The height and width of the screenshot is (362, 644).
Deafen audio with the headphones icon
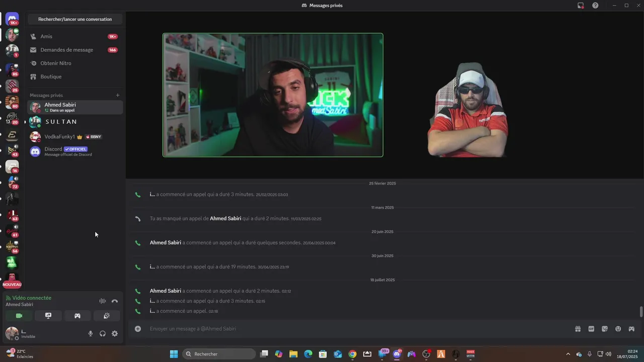pos(103,333)
